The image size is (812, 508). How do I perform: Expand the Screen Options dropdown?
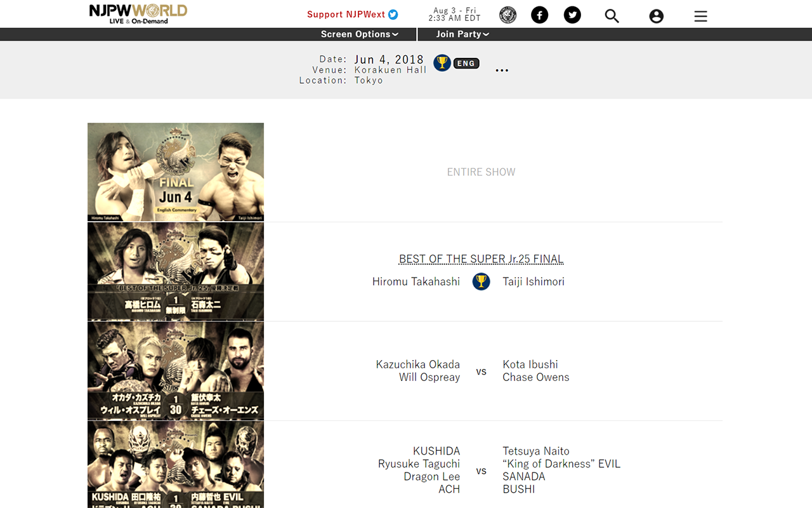[x=360, y=34]
